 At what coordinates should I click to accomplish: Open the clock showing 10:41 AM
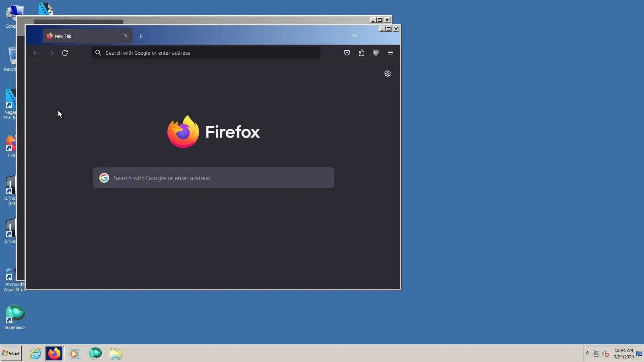[x=623, y=354]
